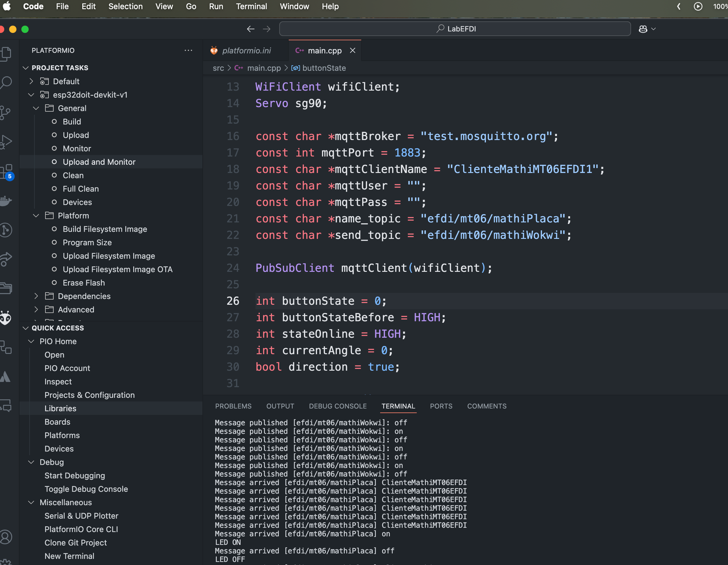728x565 pixels.
Task: Open the PlatformIO alien head icon
Action: (5, 318)
